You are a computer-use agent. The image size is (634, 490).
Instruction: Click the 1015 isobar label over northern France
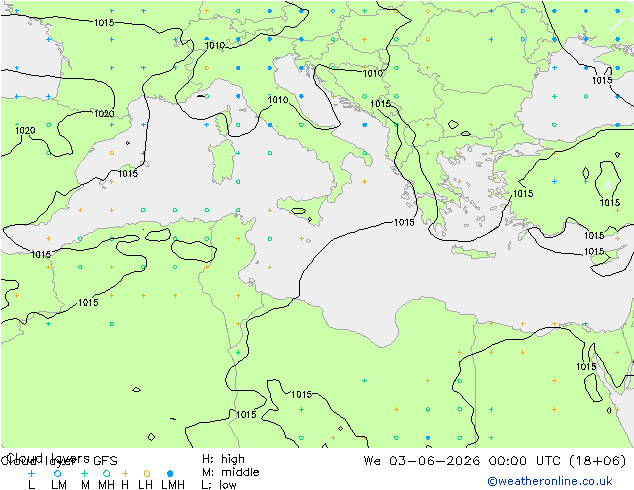click(x=104, y=23)
